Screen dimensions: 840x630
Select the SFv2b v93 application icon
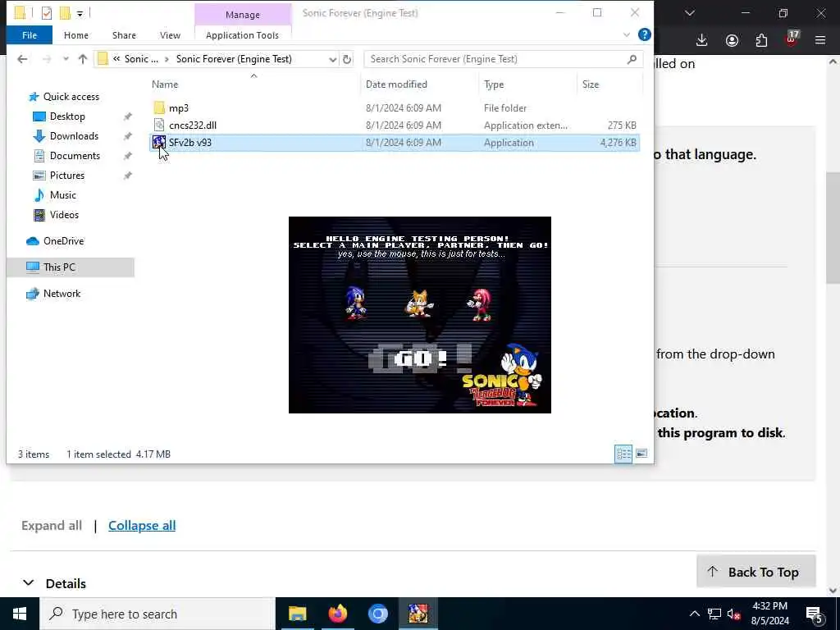pyautogui.click(x=159, y=142)
